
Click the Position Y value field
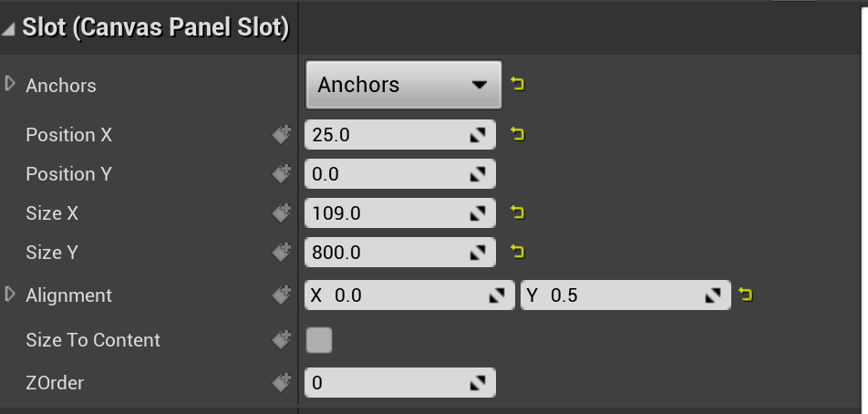387,173
